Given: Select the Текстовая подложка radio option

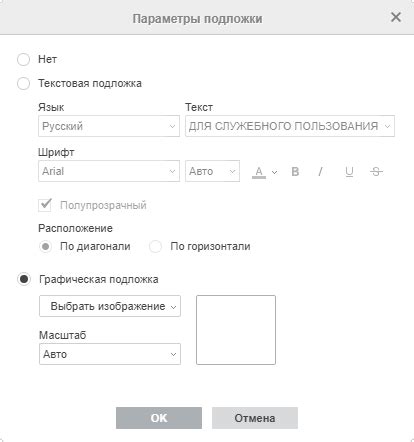Looking at the screenshot, I should [x=23, y=83].
